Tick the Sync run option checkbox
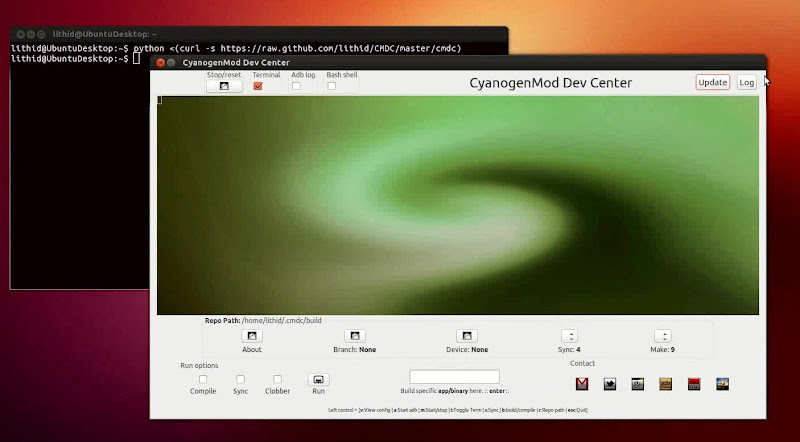Image resolution: width=800 pixels, height=442 pixels. [240, 379]
